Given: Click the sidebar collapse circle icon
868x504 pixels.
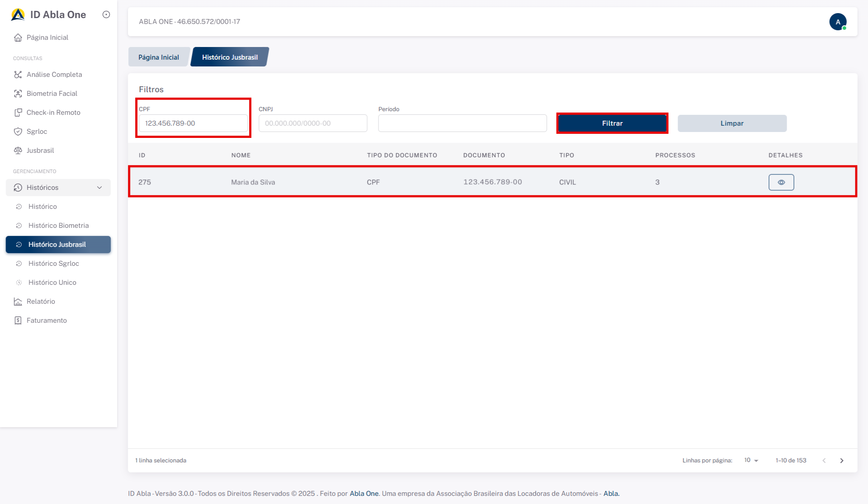Looking at the screenshot, I should (x=106, y=14).
